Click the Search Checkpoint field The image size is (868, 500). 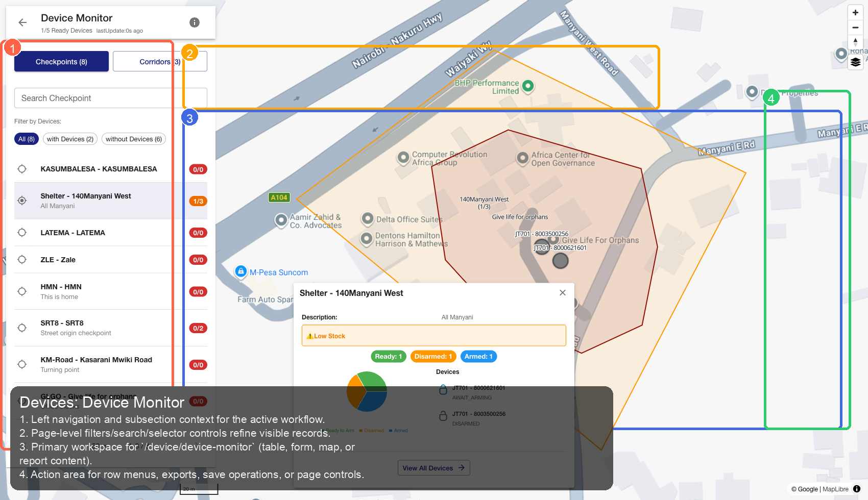point(110,98)
